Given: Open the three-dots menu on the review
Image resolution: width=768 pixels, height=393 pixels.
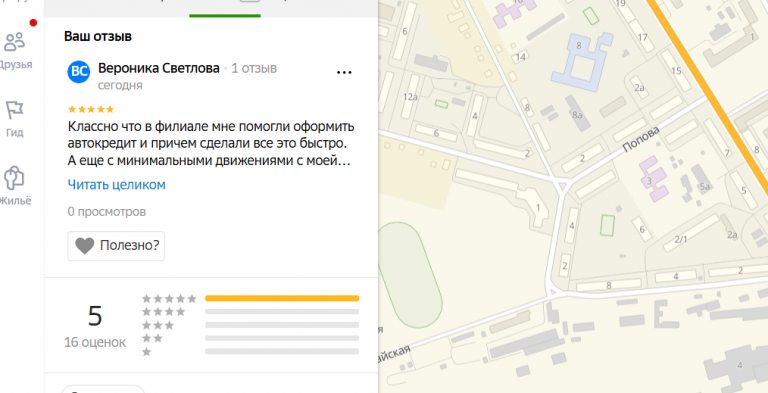Looking at the screenshot, I should tap(344, 73).
